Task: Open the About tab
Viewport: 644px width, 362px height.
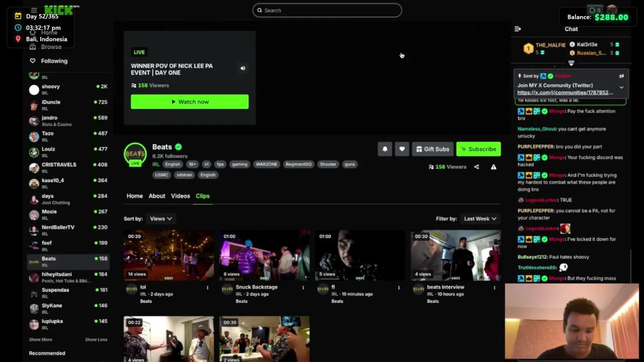Action: pos(156,196)
